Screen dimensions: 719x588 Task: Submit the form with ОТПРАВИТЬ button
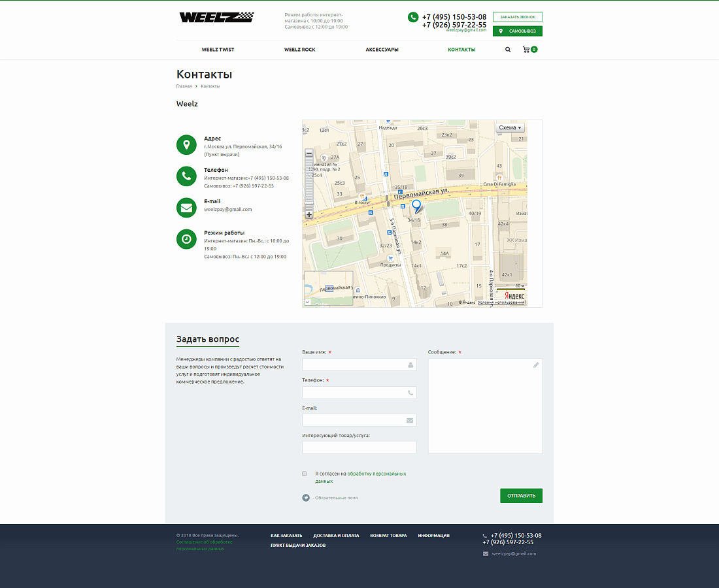pyautogui.click(x=521, y=495)
